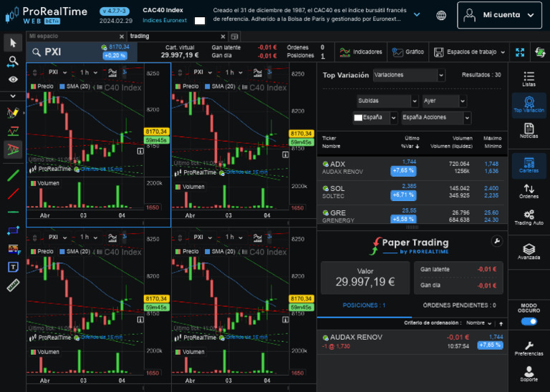Screen dimensions: 550x392
Task: Select GRE GRENERGY row
Action: tap(412, 215)
